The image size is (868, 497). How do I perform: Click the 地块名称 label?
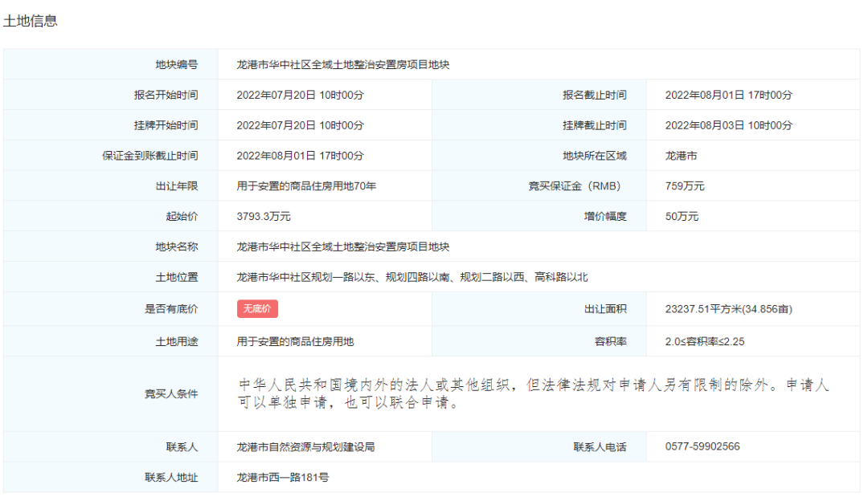click(177, 247)
